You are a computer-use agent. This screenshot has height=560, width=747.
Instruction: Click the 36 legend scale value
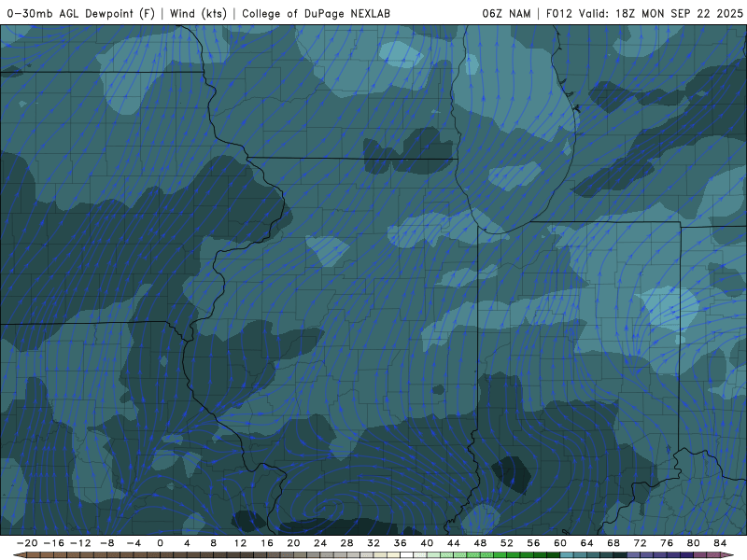click(401, 543)
